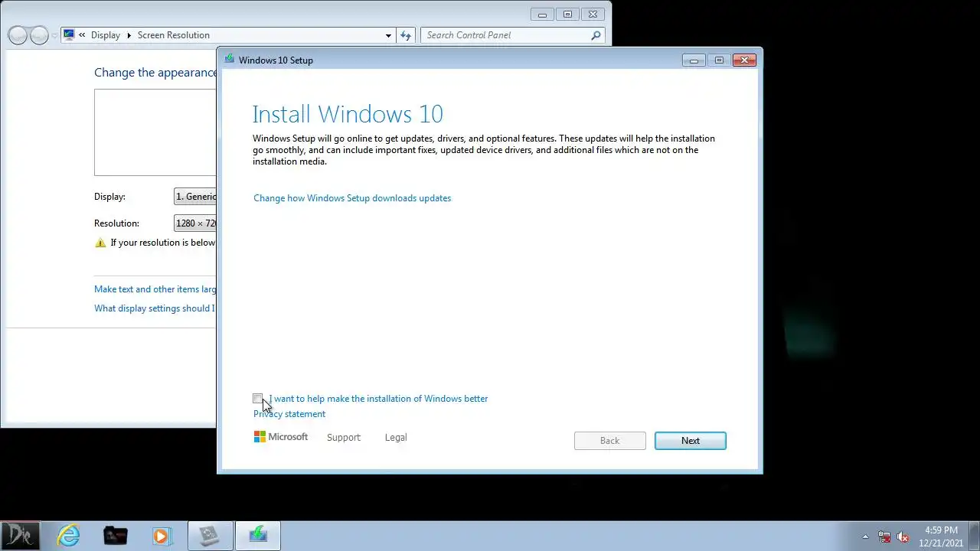
Task: Click the network status tray icon
Action: click(884, 536)
